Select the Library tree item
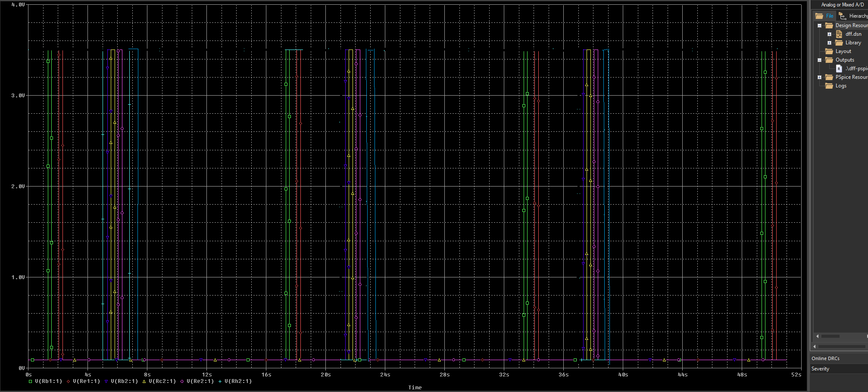The height and width of the screenshot is (392, 868). [853, 43]
